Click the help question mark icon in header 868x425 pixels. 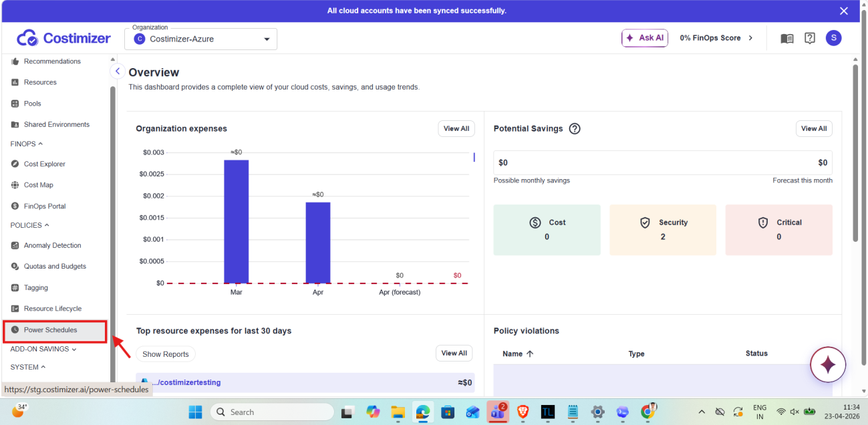tap(810, 38)
